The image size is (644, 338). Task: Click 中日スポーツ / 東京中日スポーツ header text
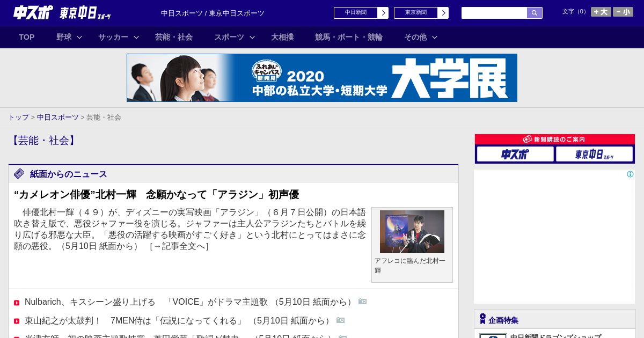[213, 13]
